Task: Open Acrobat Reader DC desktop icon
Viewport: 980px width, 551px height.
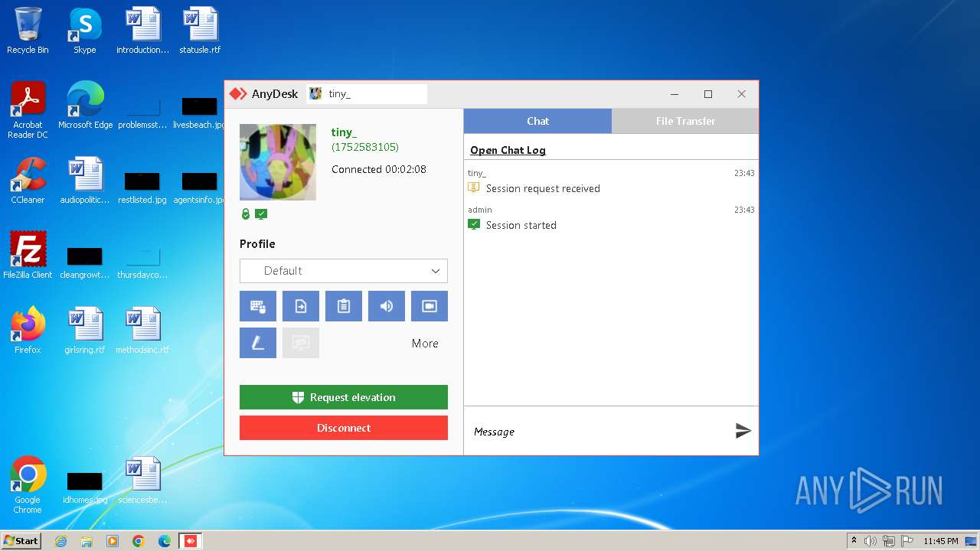Action: (x=28, y=111)
